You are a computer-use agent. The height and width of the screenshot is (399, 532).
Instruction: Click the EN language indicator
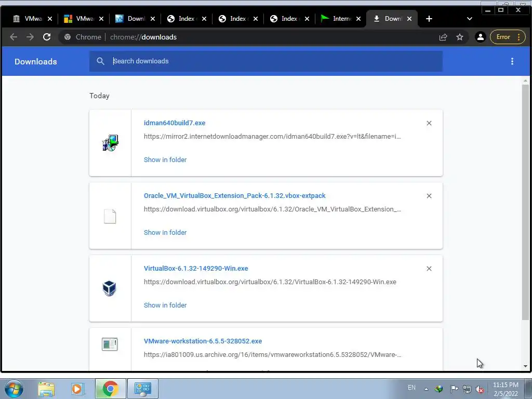pos(411,388)
